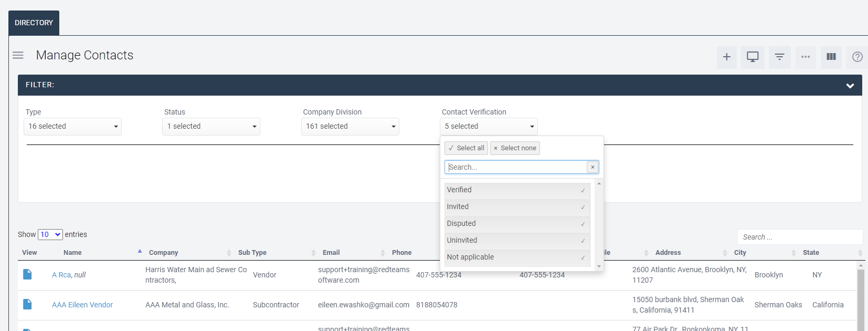Sort table by Company column header

pos(164,253)
